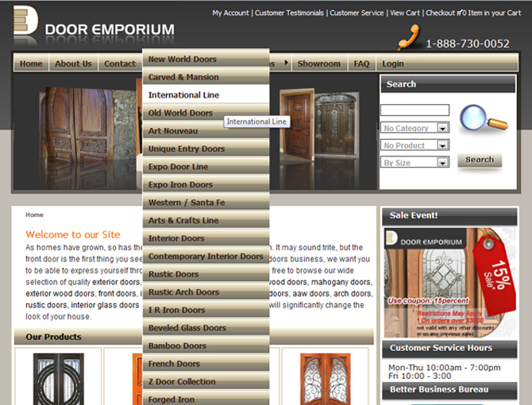Select New World Doors from the submenu

click(x=206, y=59)
